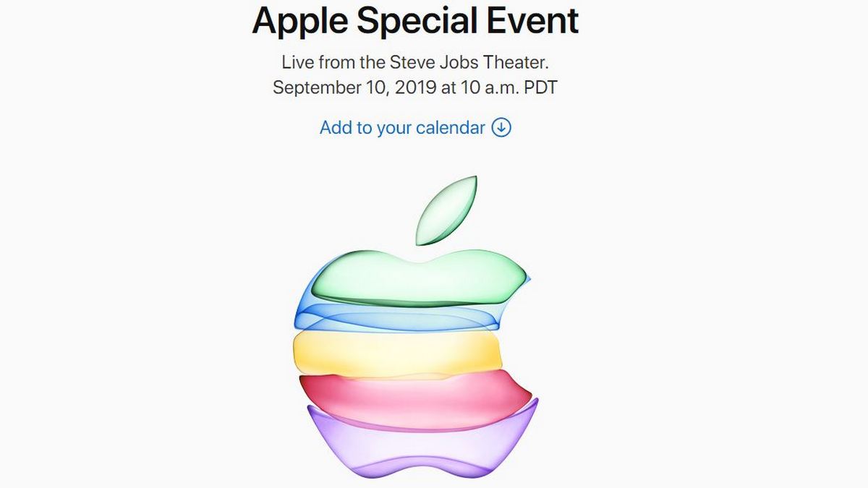Click the Apple Special Event heading
Screen dimensions: 868x488
point(414,21)
